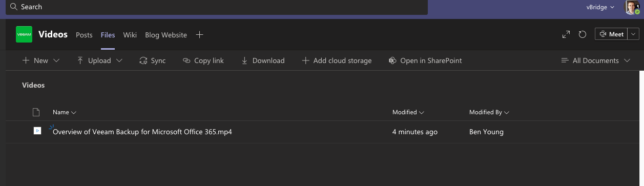The image size is (644, 186).
Task: Sync the Videos library
Action: pos(153,60)
